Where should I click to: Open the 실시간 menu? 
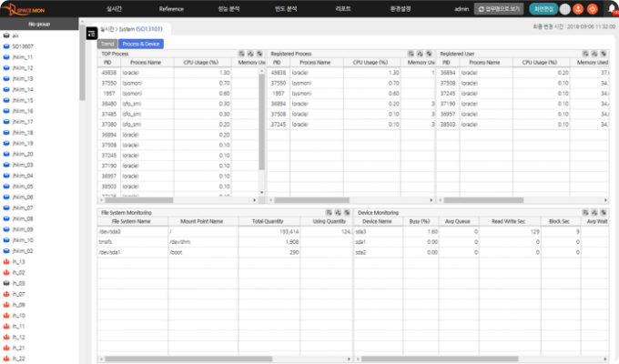point(114,8)
